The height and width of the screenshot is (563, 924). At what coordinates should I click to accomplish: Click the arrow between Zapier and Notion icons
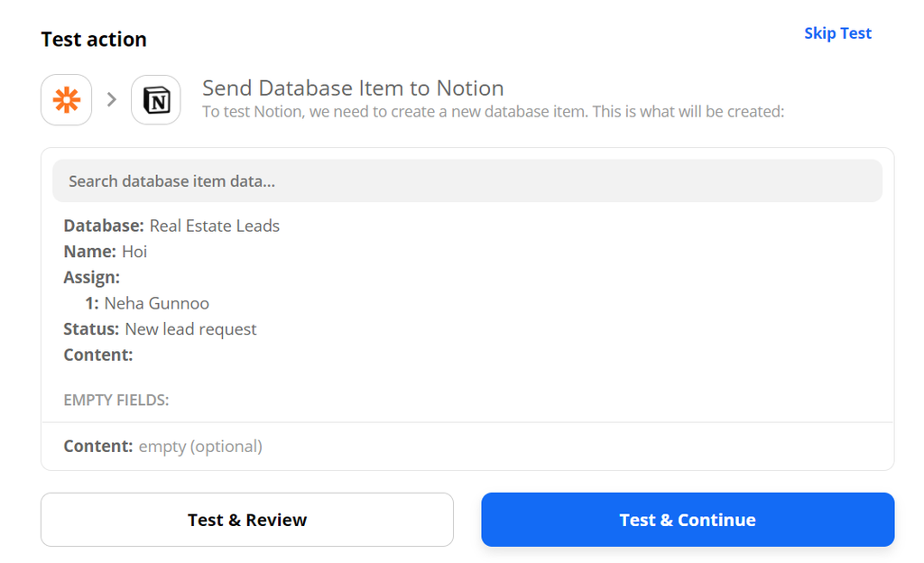(111, 99)
